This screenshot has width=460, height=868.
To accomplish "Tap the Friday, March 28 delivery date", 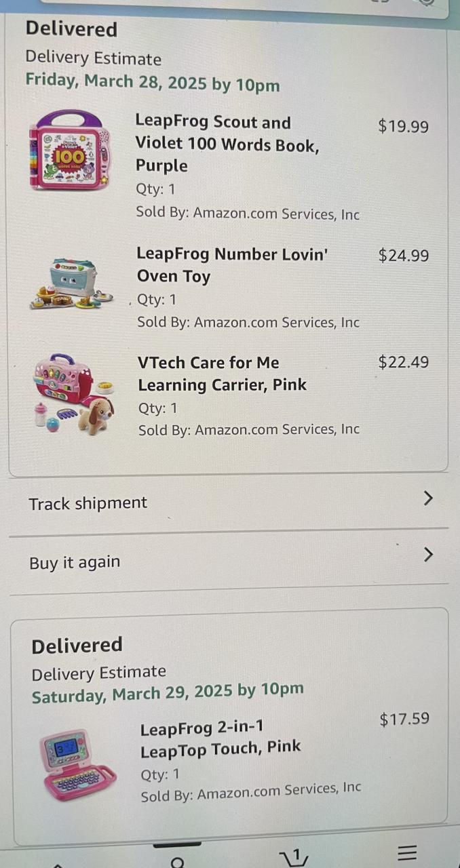I will pyautogui.click(x=153, y=84).
